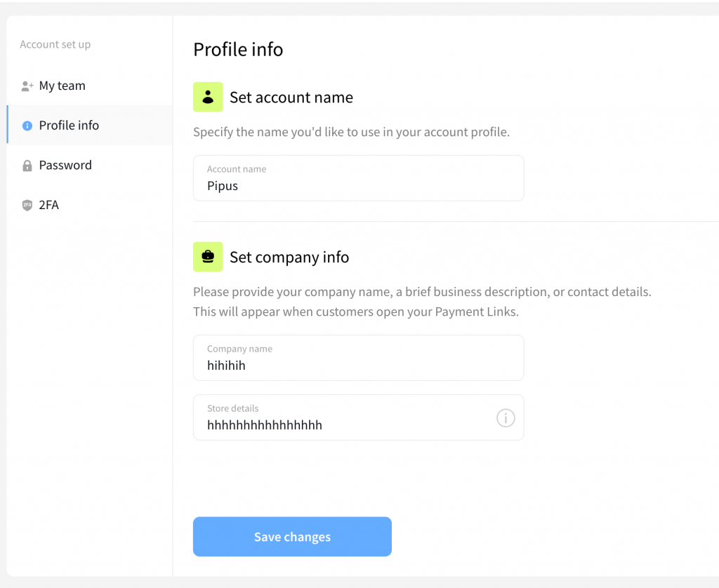
Task: Click the My team people icon
Action: point(27,86)
